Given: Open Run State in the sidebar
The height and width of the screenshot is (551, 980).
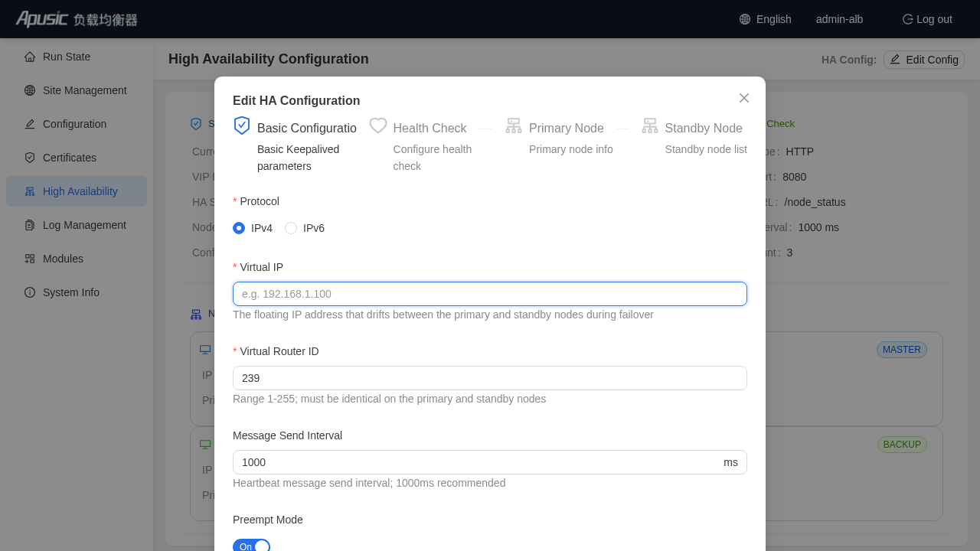Looking at the screenshot, I should [77, 57].
